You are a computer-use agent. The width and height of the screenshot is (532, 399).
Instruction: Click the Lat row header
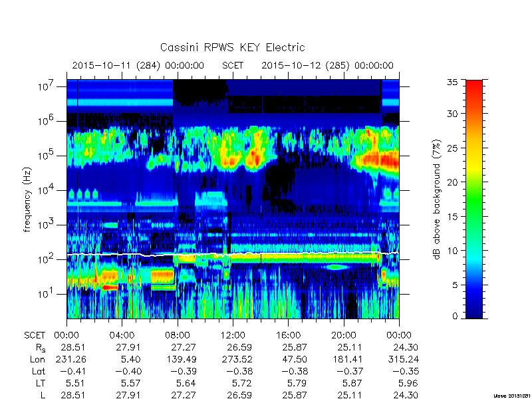pyautogui.click(x=39, y=372)
